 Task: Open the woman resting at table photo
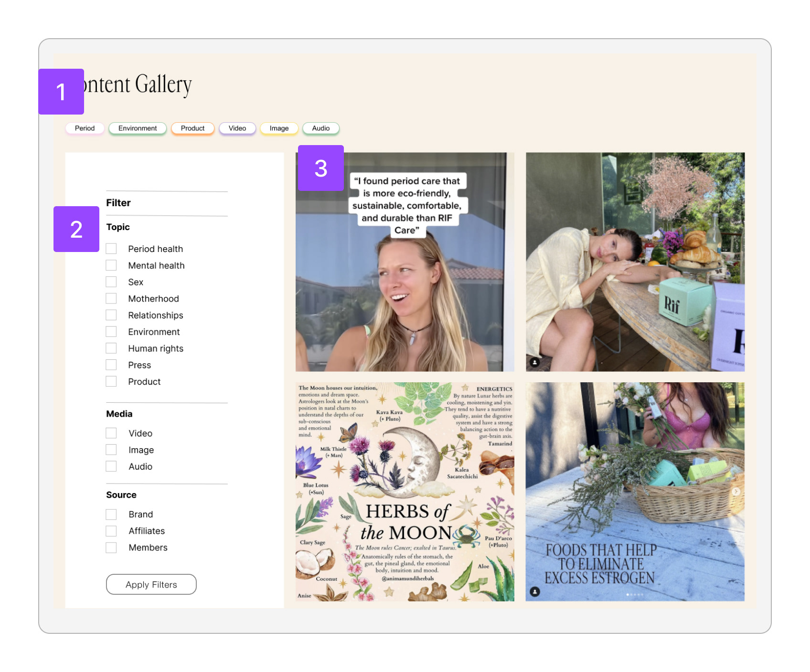pyautogui.click(x=635, y=262)
